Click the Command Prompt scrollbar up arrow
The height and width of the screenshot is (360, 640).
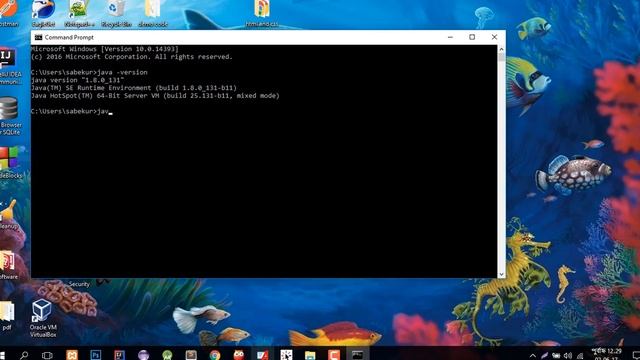[x=502, y=49]
